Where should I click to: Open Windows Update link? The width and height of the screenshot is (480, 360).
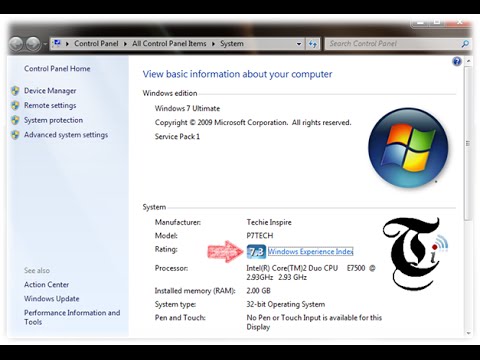click(x=52, y=299)
